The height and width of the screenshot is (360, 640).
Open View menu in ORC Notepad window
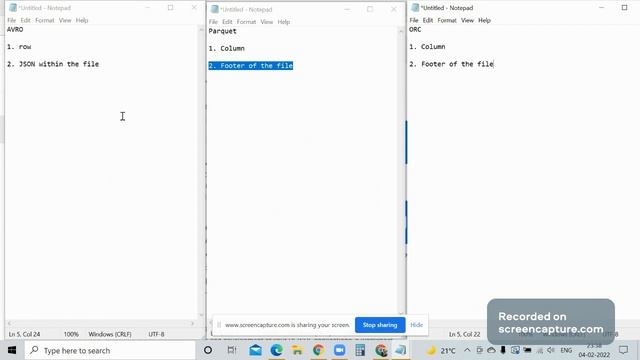click(x=467, y=20)
